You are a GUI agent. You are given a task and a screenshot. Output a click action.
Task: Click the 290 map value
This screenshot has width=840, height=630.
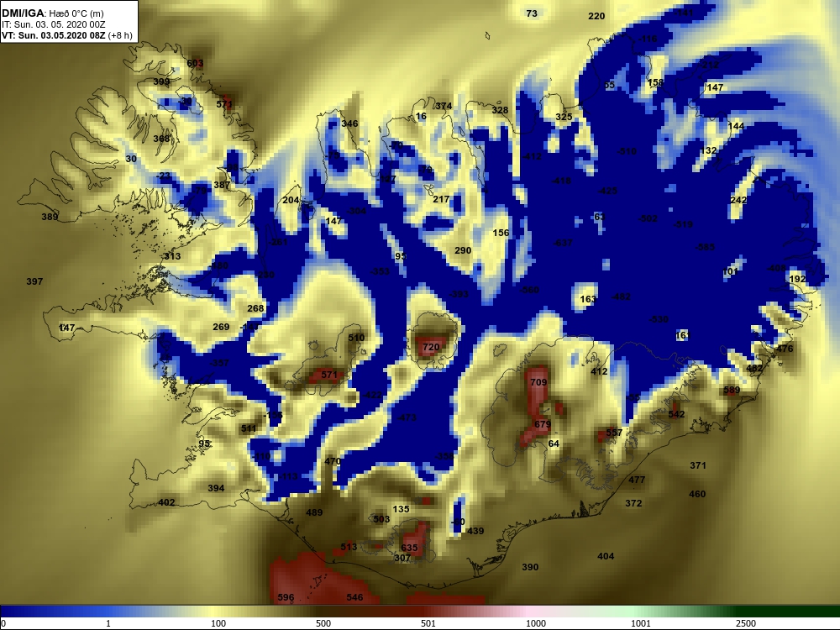coord(463,250)
